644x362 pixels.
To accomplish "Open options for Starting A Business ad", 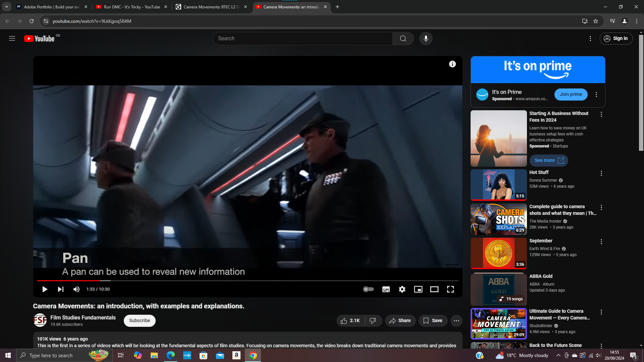I will [601, 115].
